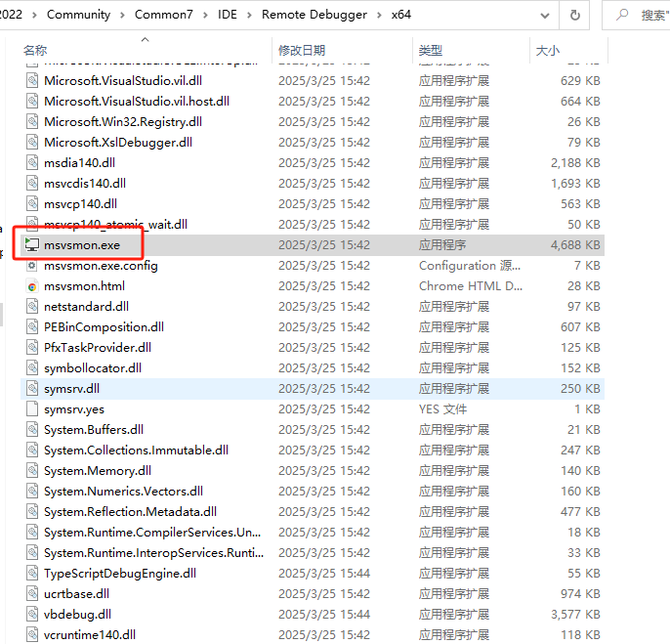Screen dimensions: 670x644
Task: Click type cell Chrome HTML D...
Action: pos(471,286)
